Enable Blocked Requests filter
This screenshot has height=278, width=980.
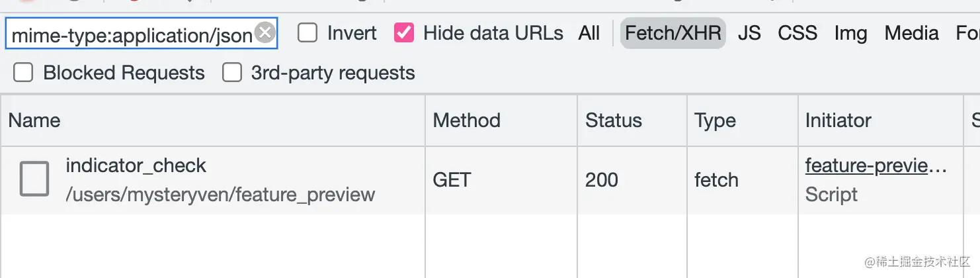23,72
